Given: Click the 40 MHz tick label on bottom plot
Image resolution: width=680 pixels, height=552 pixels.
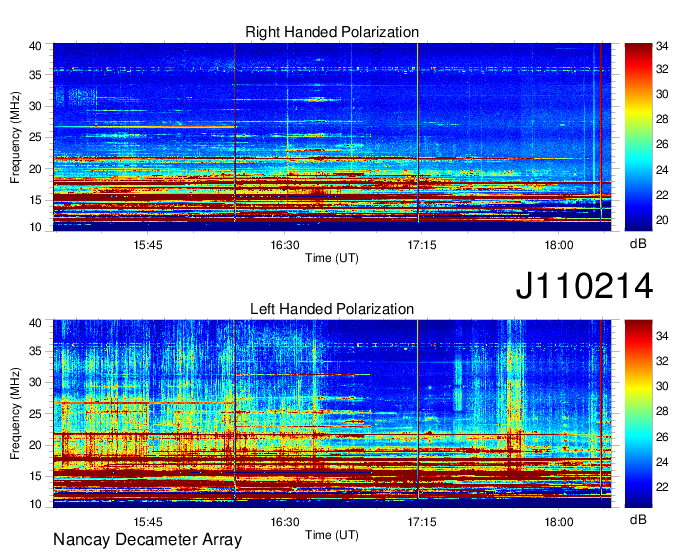Looking at the screenshot, I should [35, 323].
